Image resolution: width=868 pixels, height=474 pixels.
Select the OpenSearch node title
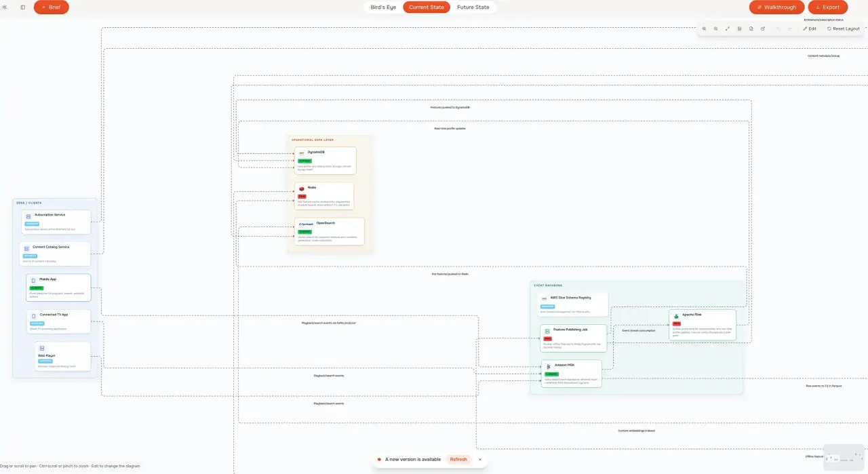coord(325,222)
